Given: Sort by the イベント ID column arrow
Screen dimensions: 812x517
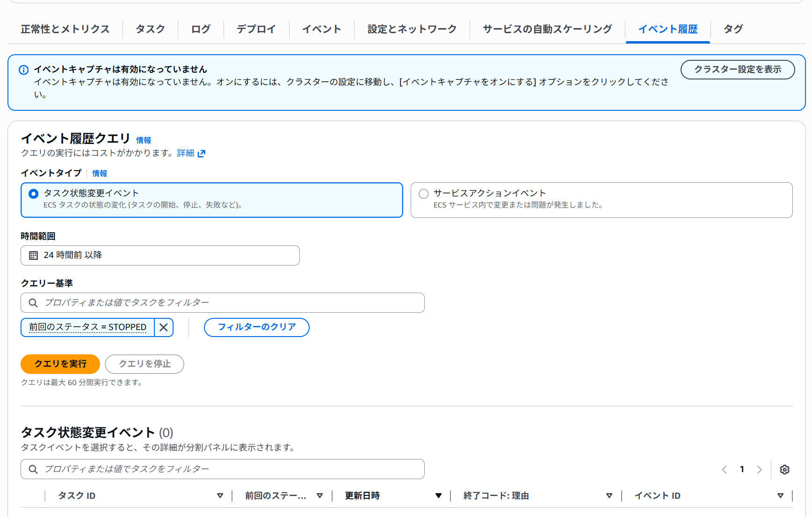Looking at the screenshot, I should point(781,496).
